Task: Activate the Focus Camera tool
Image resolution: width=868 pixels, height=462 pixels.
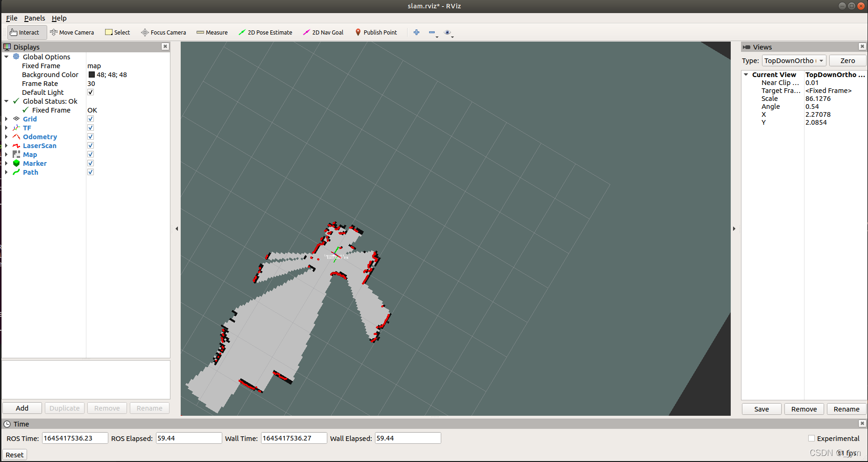Action: pyautogui.click(x=163, y=32)
